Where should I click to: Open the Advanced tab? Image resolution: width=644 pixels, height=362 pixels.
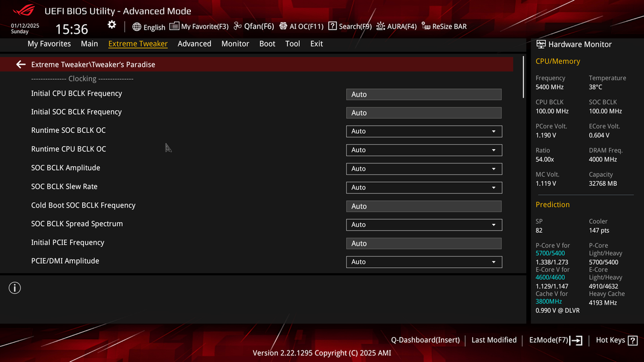195,44
